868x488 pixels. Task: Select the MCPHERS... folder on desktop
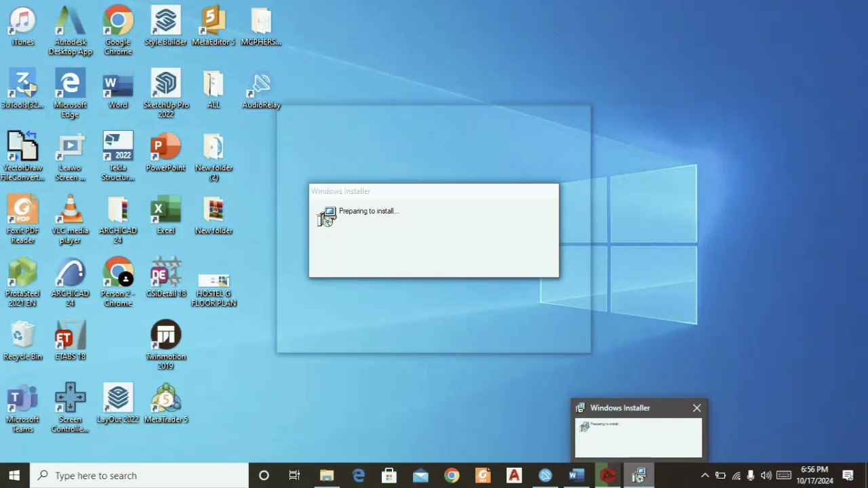(261, 26)
